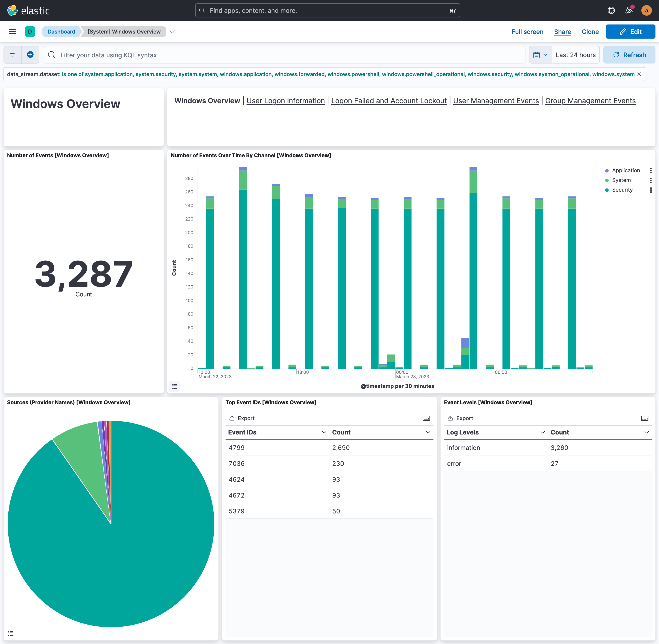659x644 pixels.
Task: Click the Edit dashboard button
Action: click(630, 32)
